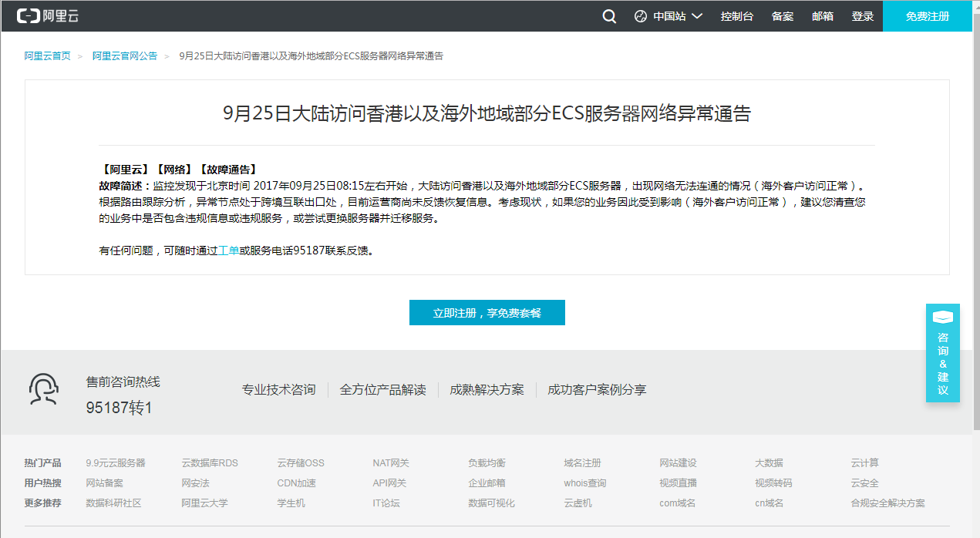
Task: Open 云数据库RDS footer link
Action: click(210, 463)
